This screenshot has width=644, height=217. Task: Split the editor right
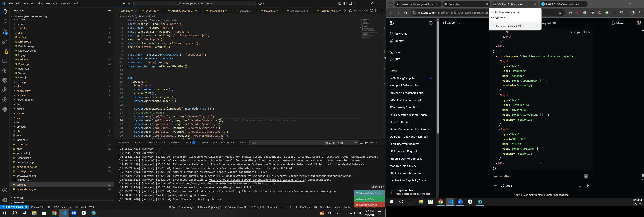377,11
